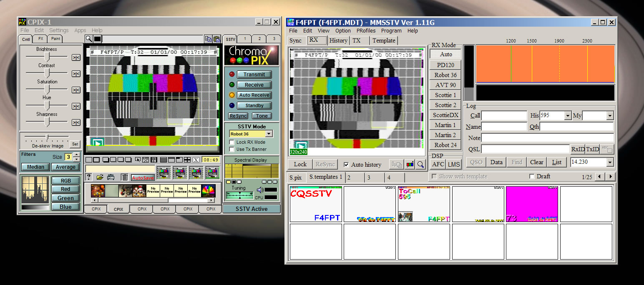Select Auto RX mode
644x285 pixels.
pos(445,54)
